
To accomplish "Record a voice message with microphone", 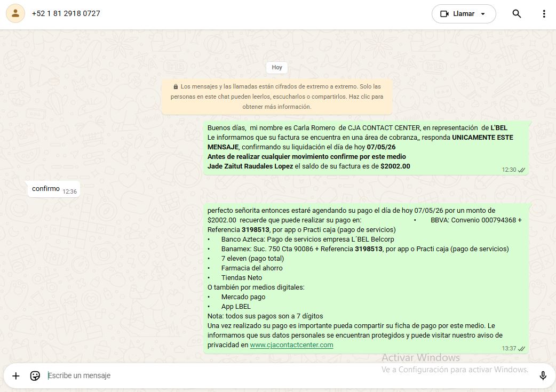I will tap(543, 375).
